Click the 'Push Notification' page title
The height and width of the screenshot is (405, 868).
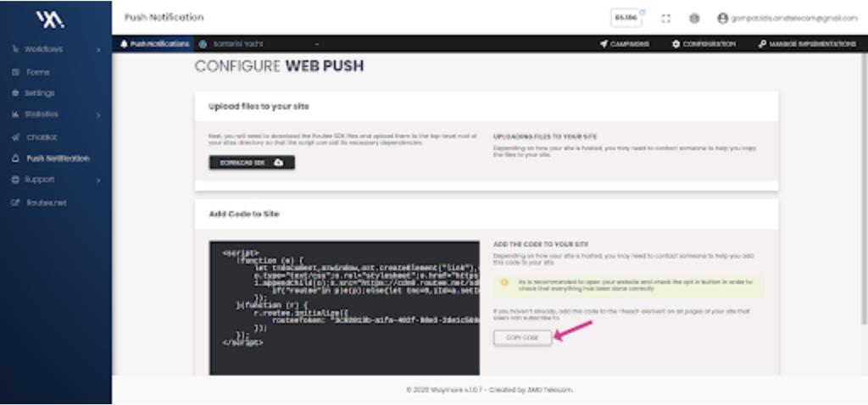164,18
